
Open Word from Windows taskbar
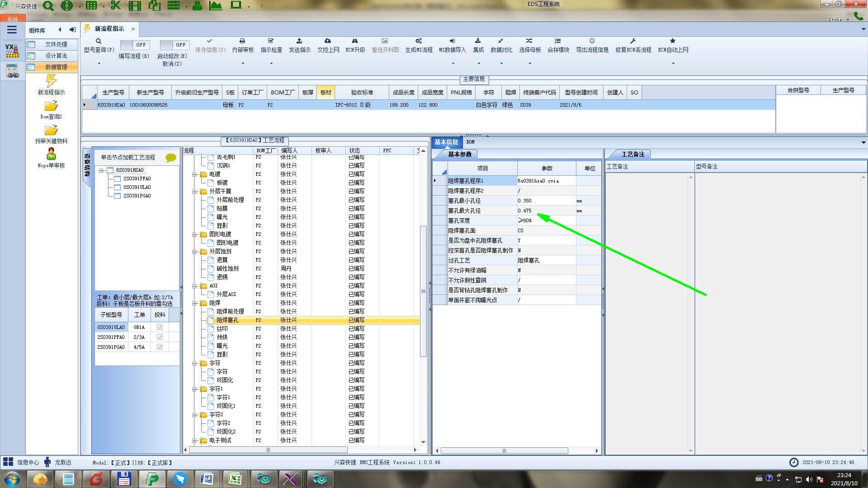[x=207, y=479]
